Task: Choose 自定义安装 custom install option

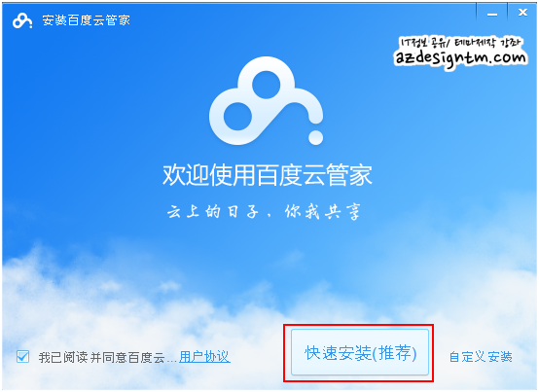Action: (481, 357)
